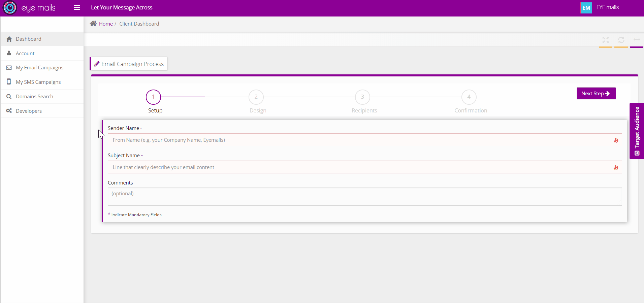
Task: Click the Domains Search magnifier icon
Action: 9,97
